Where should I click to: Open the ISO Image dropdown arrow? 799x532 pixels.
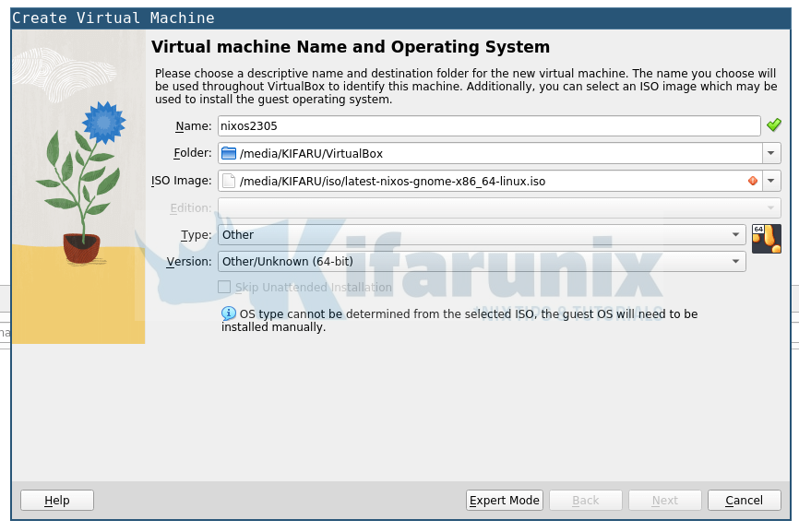(x=771, y=181)
